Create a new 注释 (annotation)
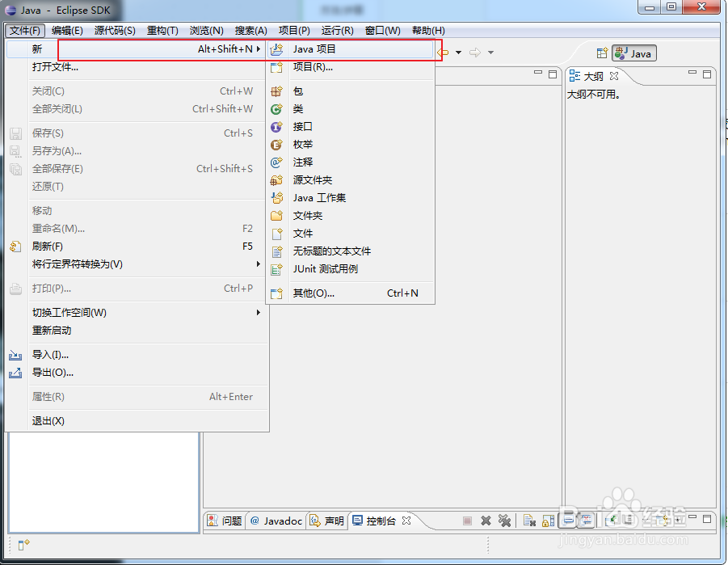 click(351, 162)
